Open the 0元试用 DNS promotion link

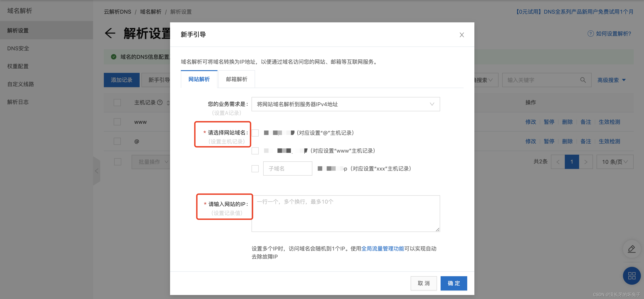click(x=574, y=12)
